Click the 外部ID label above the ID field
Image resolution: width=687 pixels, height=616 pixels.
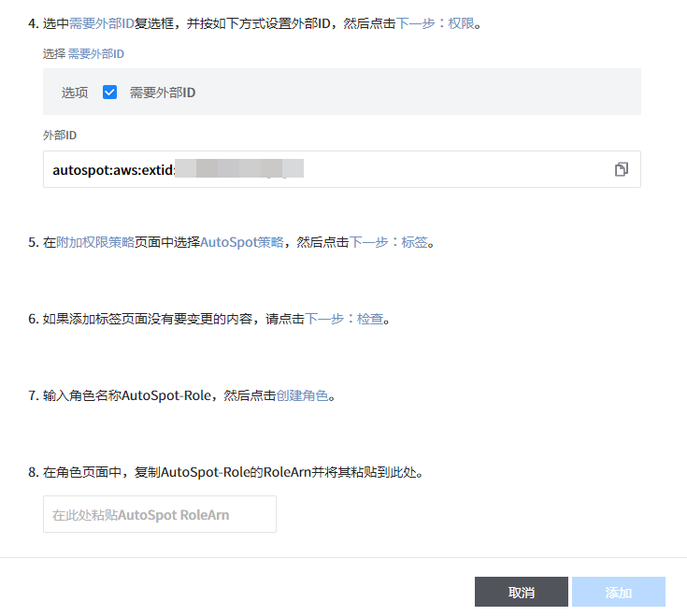tap(60, 136)
